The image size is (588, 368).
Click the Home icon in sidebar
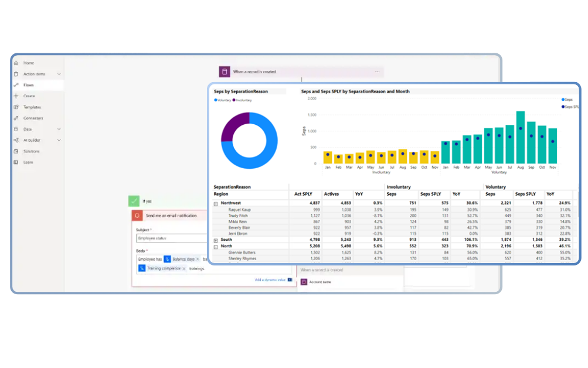coord(16,63)
